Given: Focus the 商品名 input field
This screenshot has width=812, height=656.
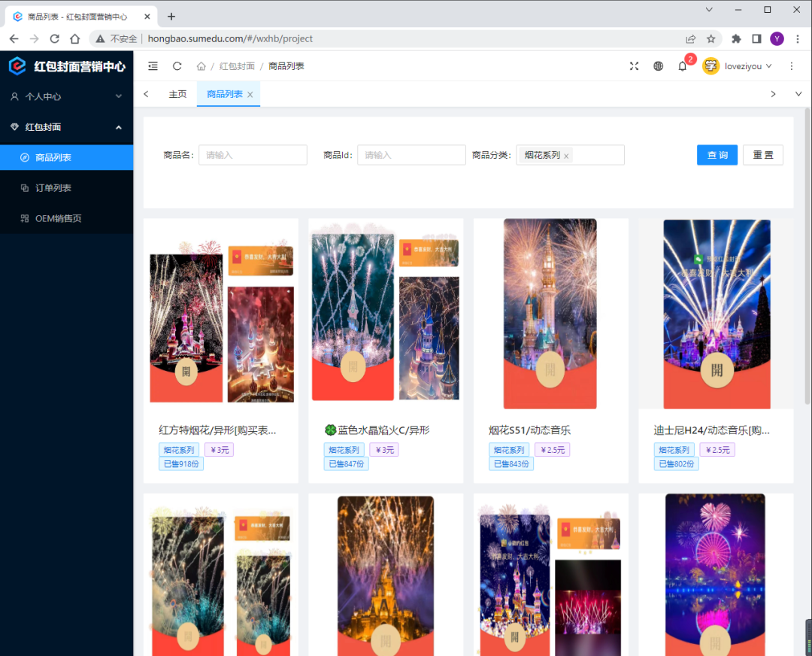Looking at the screenshot, I should 253,155.
